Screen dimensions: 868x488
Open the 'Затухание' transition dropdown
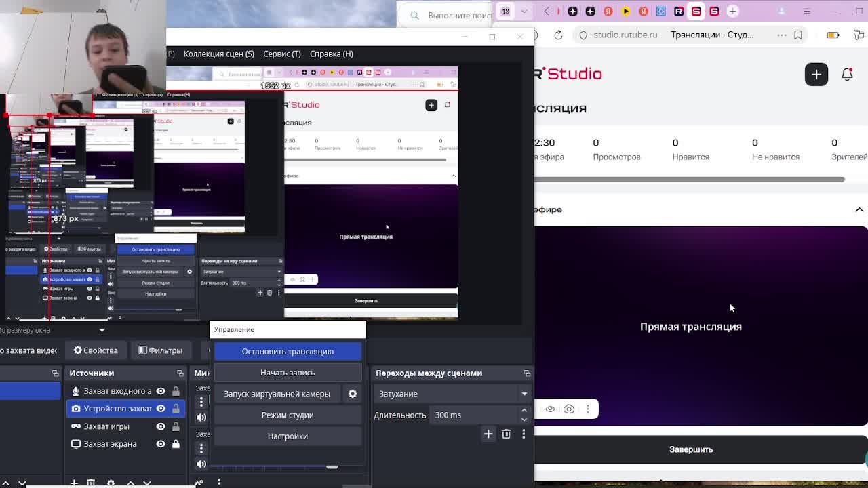pos(452,394)
